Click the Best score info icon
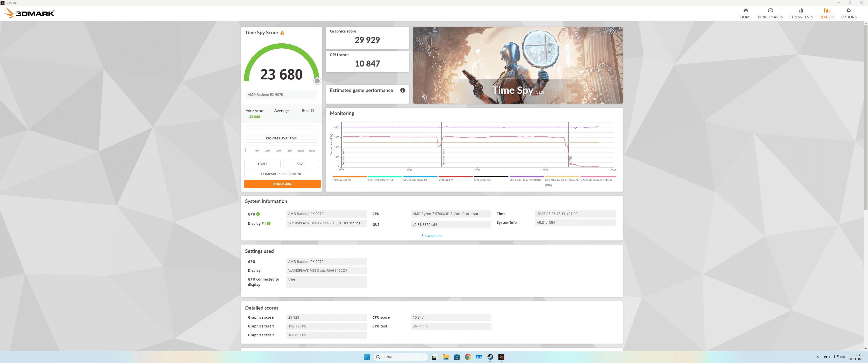Image resolution: width=868 pixels, height=363 pixels. pyautogui.click(x=312, y=110)
